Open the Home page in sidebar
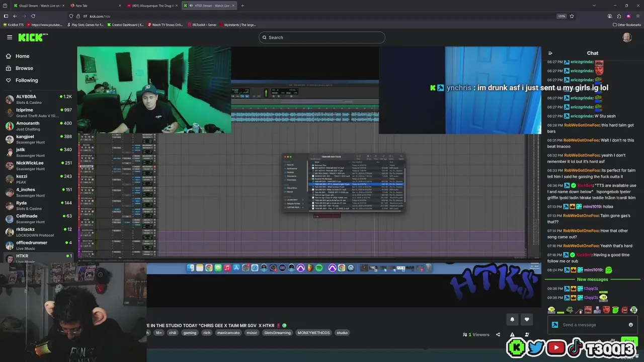Image resolution: width=644 pixels, height=362 pixels. 22,56
